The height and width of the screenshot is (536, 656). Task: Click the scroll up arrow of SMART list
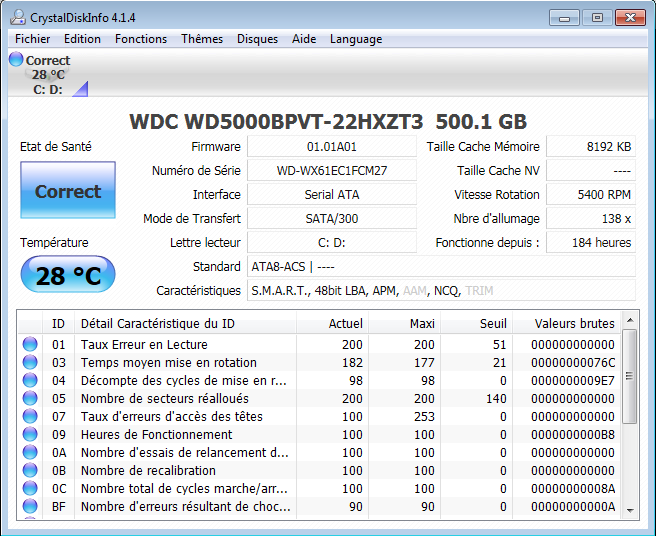tap(630, 321)
